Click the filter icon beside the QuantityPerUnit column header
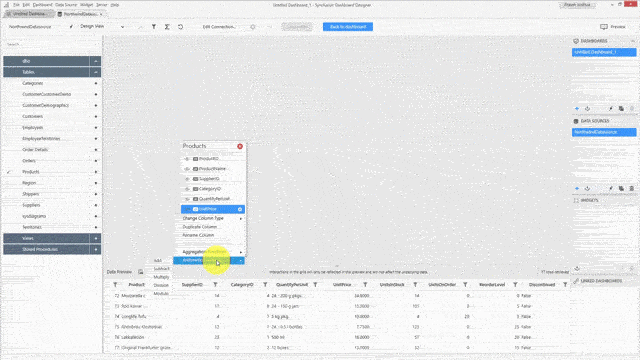 coord(315,284)
